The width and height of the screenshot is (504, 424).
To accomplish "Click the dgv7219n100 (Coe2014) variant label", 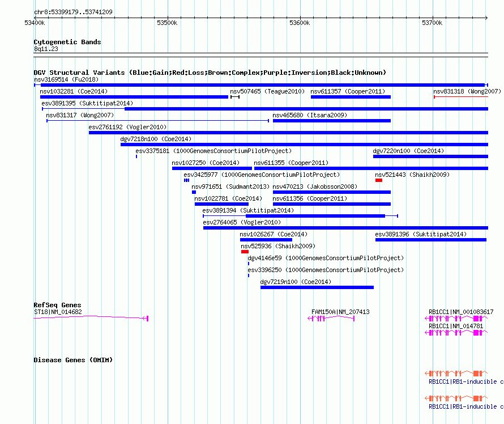I will tap(296, 282).
